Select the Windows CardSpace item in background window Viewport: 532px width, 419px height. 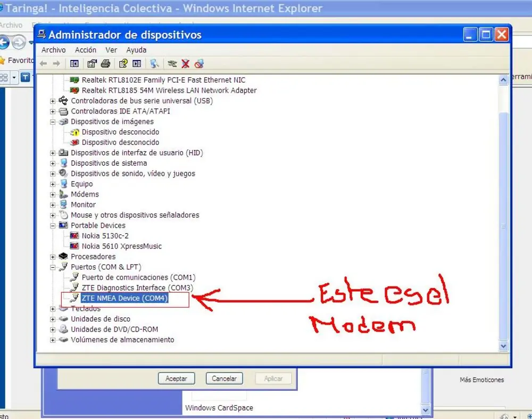219,408
